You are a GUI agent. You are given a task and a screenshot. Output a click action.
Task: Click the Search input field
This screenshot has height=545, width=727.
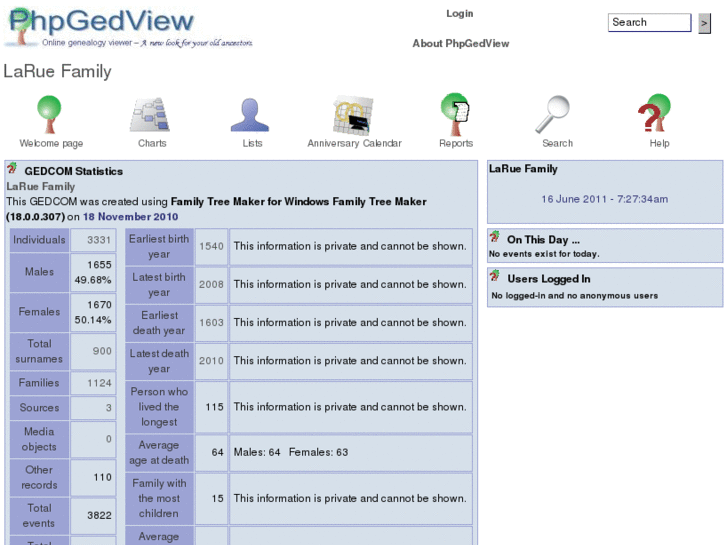(649, 22)
